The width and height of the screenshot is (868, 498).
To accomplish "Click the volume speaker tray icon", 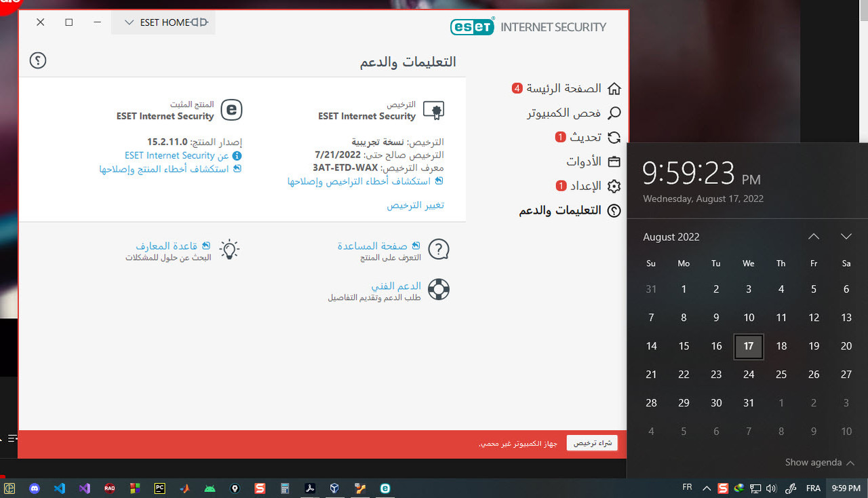I will point(771,488).
